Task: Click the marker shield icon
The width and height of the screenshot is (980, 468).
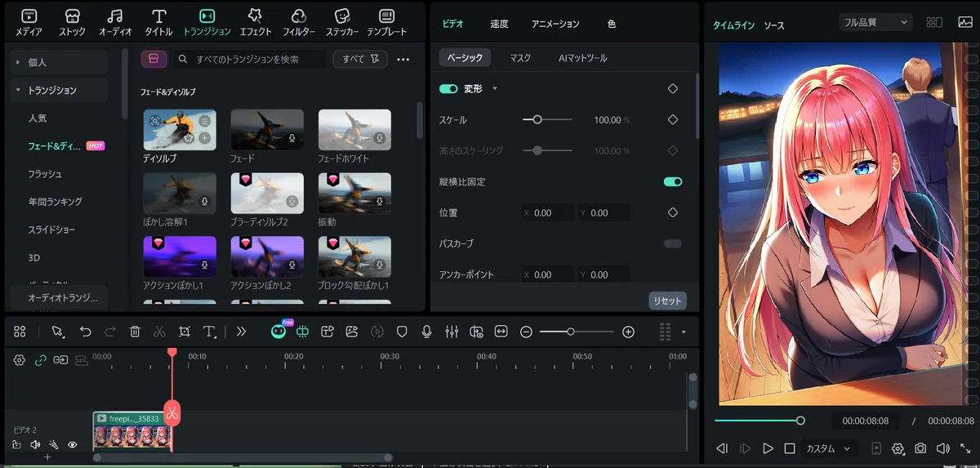Action: (402, 332)
